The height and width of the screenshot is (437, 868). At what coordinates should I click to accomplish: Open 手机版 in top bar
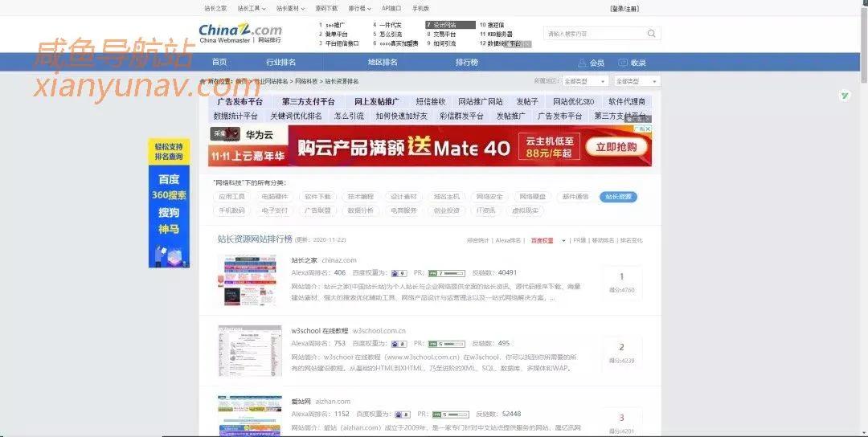click(x=420, y=9)
